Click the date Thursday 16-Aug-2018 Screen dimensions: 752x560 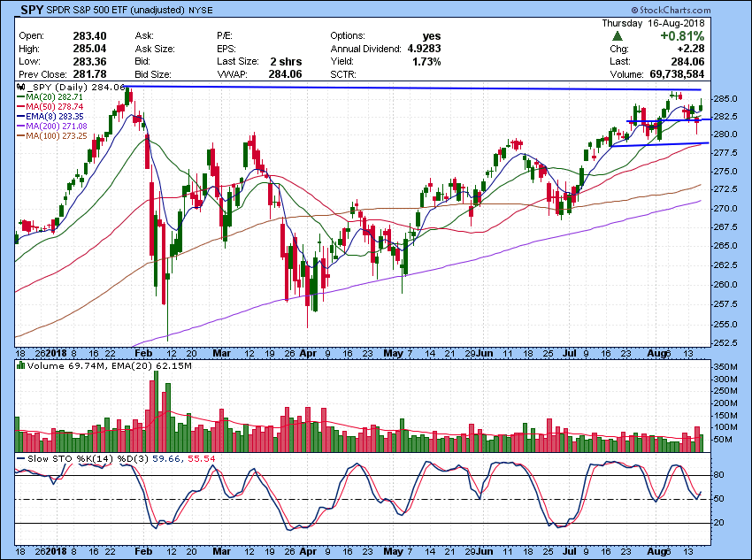pyautogui.click(x=653, y=23)
